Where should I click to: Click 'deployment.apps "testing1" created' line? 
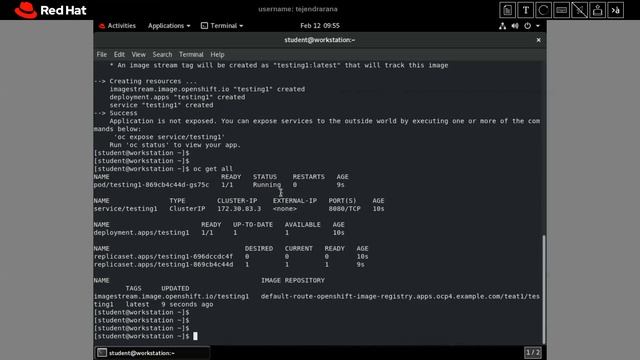tap(177, 97)
